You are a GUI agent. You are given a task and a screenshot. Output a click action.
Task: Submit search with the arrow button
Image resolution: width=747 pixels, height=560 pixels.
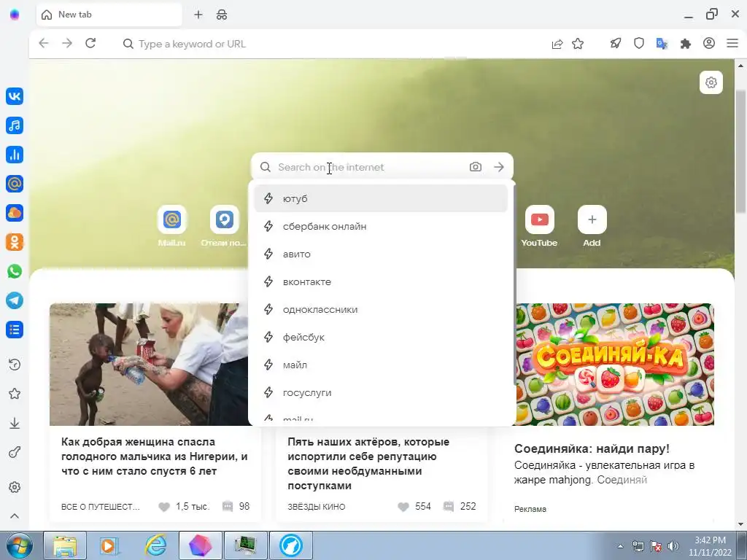499,167
